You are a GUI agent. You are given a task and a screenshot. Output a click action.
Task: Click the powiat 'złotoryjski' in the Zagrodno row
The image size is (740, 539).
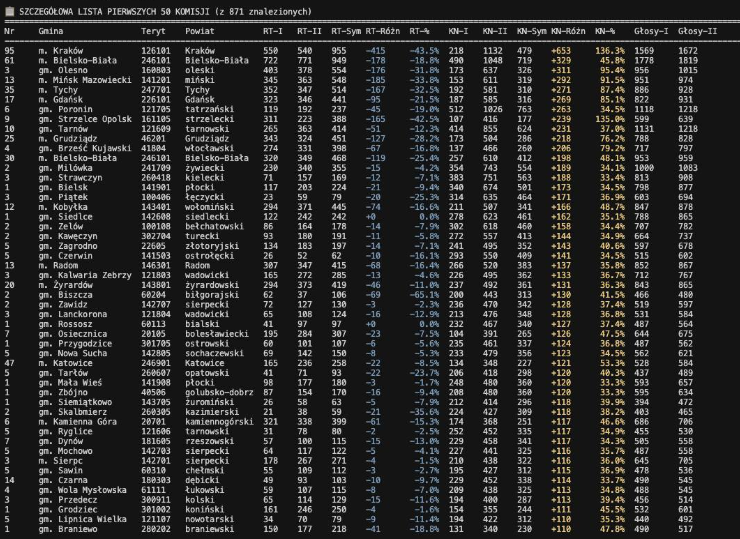click(212, 246)
